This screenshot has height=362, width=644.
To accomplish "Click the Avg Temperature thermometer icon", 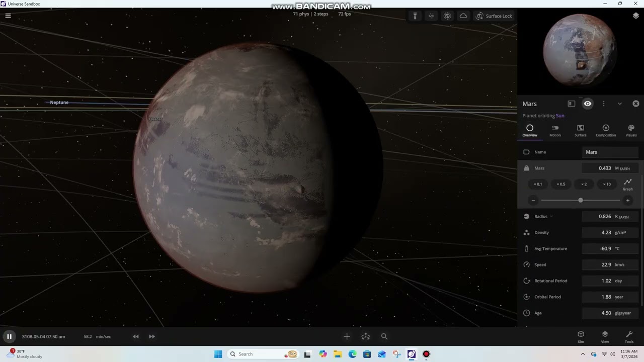I will (526, 248).
